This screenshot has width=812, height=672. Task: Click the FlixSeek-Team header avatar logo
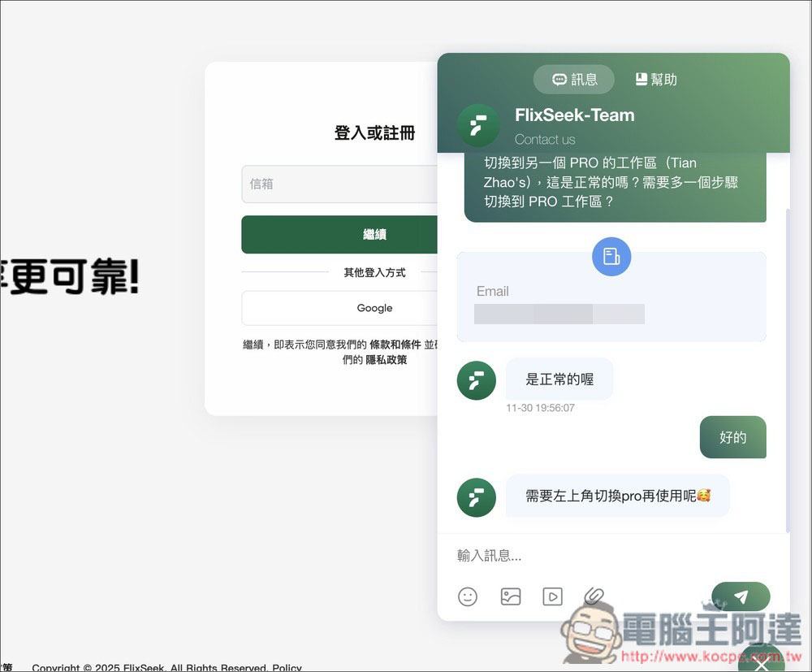click(478, 126)
